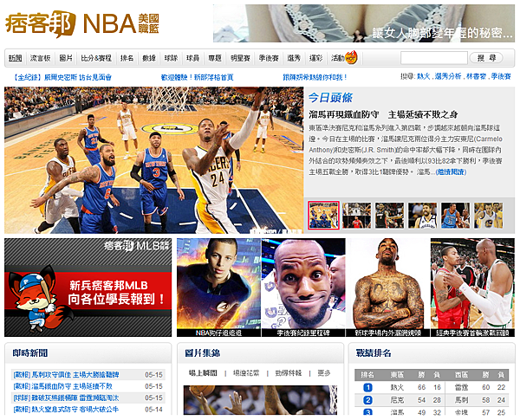Open the rank 1 badge in standings
520x420 pixels.
tap(367, 387)
